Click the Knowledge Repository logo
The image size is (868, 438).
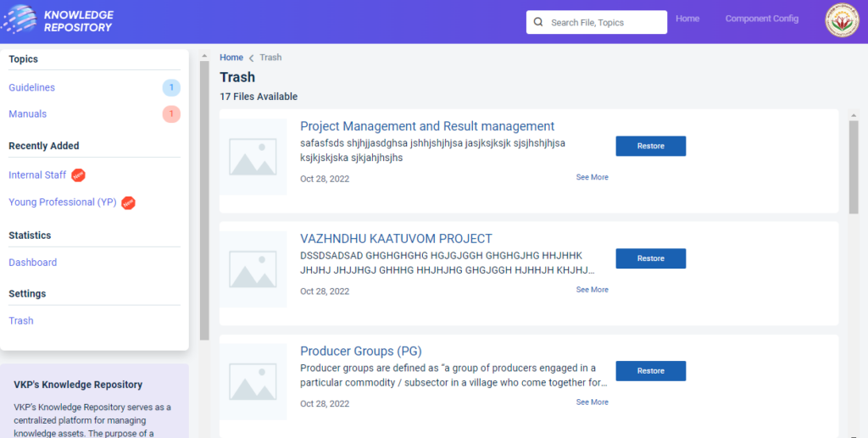tap(59, 21)
